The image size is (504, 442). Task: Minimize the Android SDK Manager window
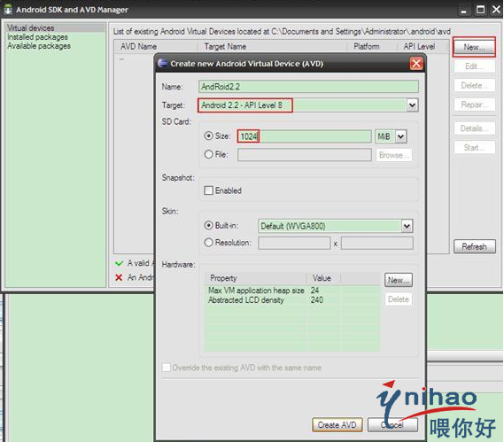463,10
